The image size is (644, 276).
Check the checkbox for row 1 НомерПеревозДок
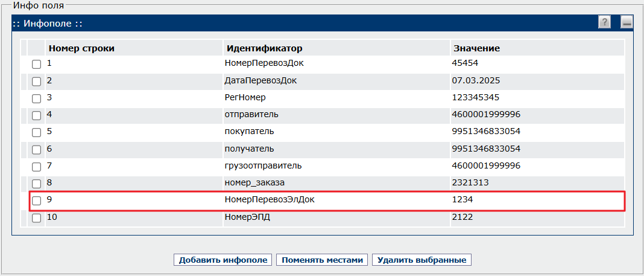click(36, 64)
